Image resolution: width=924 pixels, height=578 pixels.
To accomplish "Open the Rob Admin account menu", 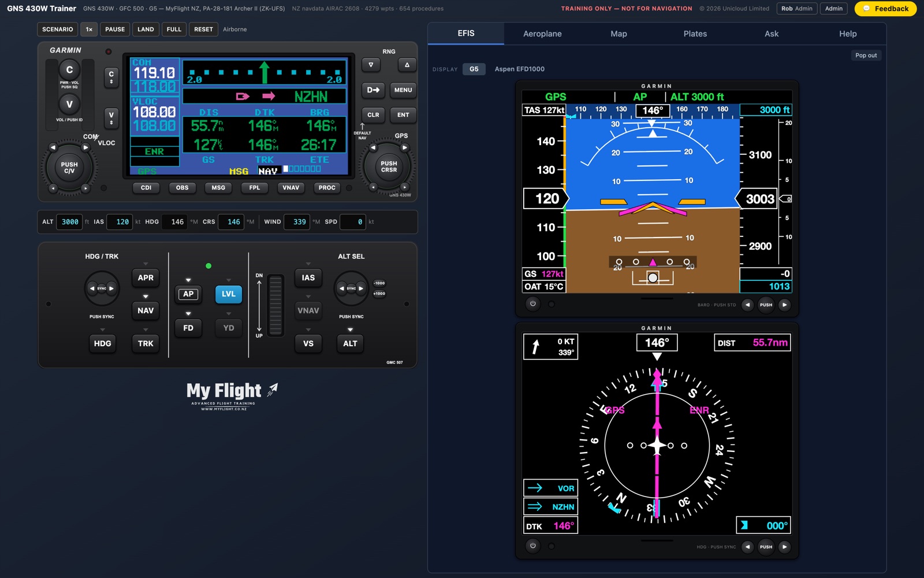I will tap(796, 9).
